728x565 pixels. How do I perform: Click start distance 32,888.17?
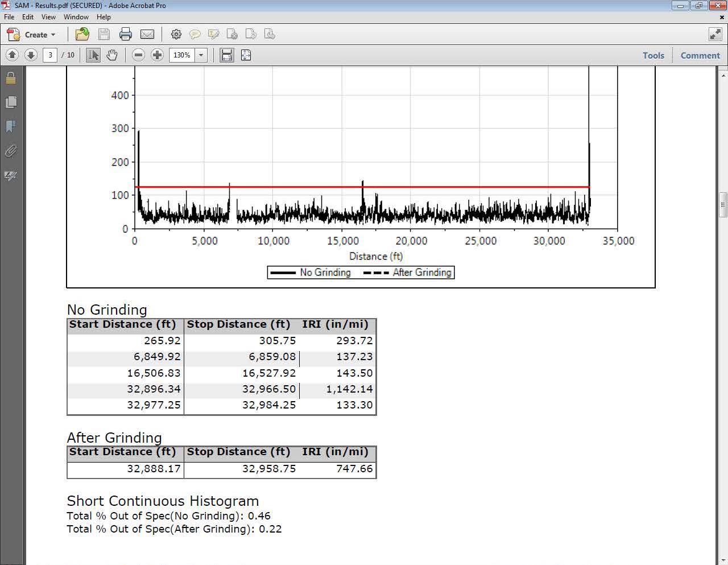pos(154,469)
